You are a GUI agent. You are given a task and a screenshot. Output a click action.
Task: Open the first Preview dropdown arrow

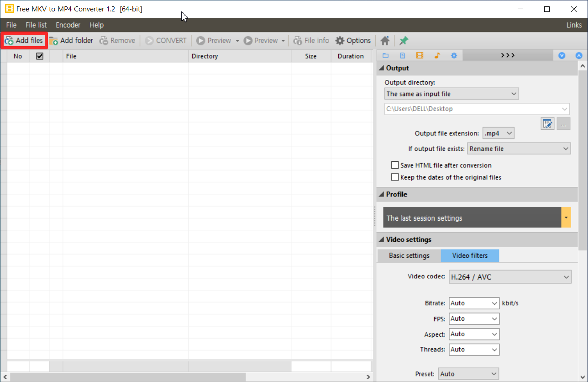[x=237, y=41]
